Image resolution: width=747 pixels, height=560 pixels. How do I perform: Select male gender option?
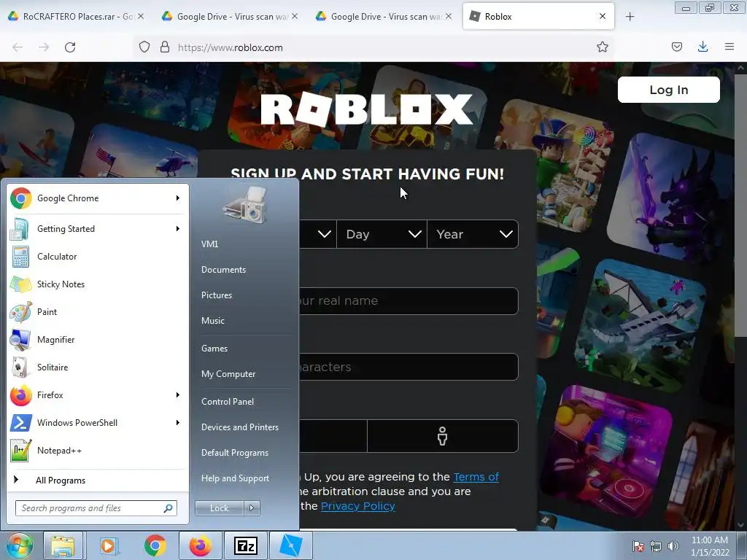(443, 436)
